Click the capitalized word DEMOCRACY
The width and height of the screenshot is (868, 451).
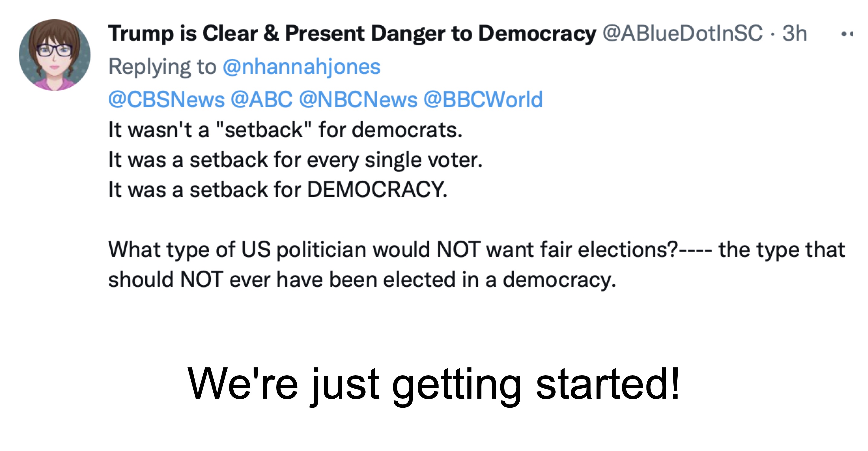[377, 189]
